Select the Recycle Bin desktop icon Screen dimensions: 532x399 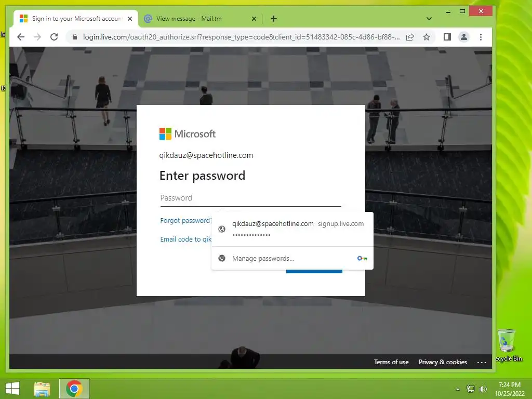(508, 345)
